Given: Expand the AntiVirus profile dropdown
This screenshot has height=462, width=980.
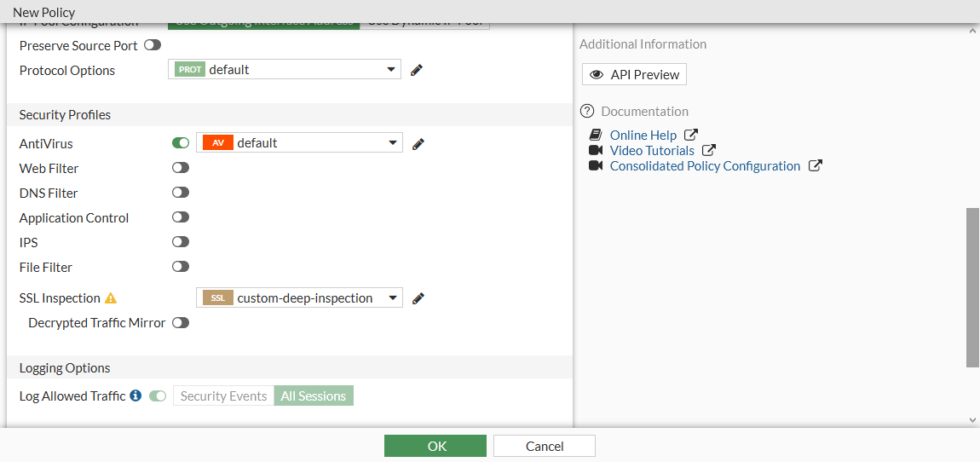Looking at the screenshot, I should 299,143.
